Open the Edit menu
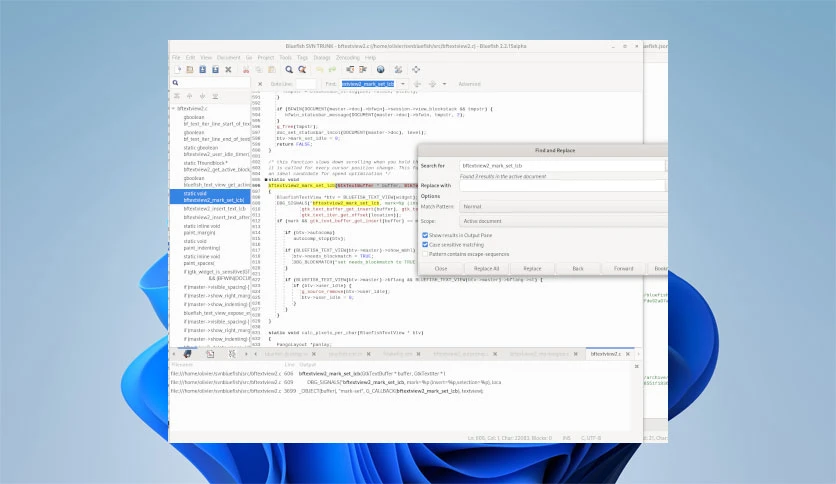This screenshot has height=484, width=836. [190, 58]
